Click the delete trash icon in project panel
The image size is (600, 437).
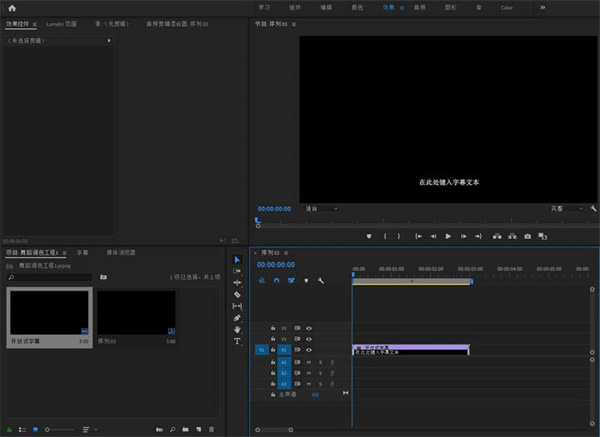[x=212, y=429]
